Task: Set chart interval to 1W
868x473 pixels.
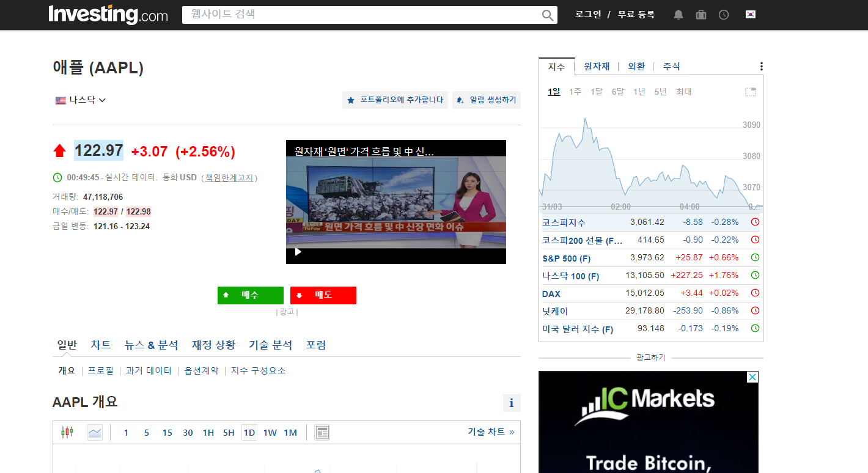Action: pos(270,433)
